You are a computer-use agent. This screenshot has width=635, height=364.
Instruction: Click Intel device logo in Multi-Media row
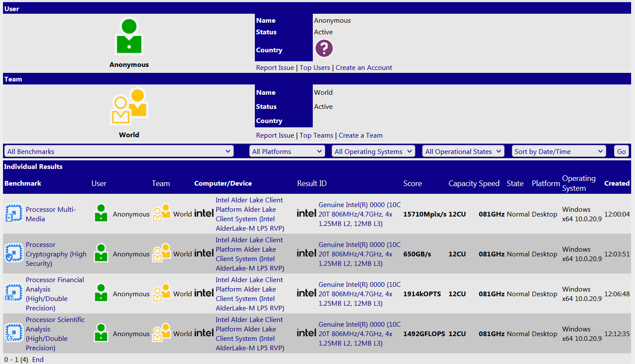[x=204, y=213]
